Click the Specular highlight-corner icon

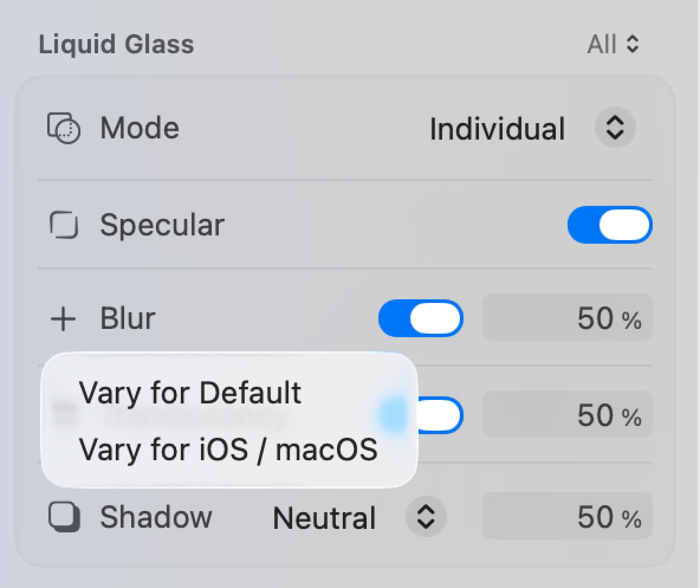64,225
